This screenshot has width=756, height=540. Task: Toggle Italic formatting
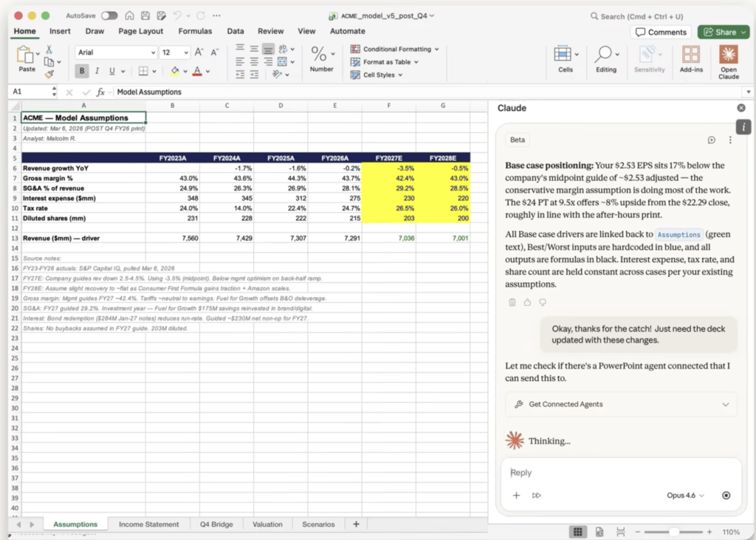coord(97,71)
